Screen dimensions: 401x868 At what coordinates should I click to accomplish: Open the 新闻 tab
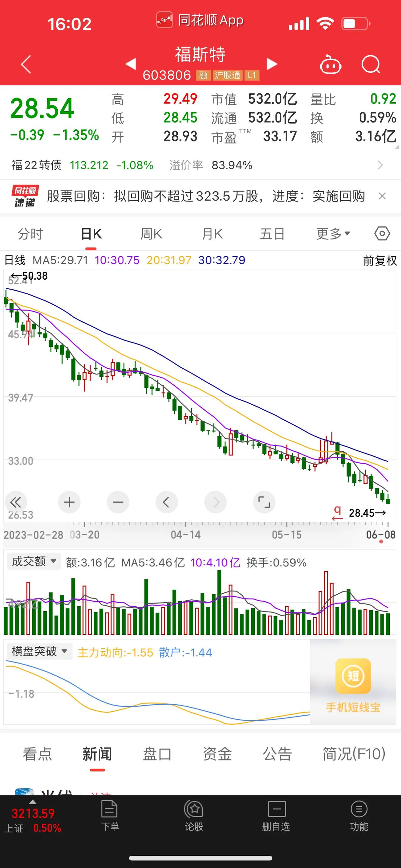pos(97,754)
